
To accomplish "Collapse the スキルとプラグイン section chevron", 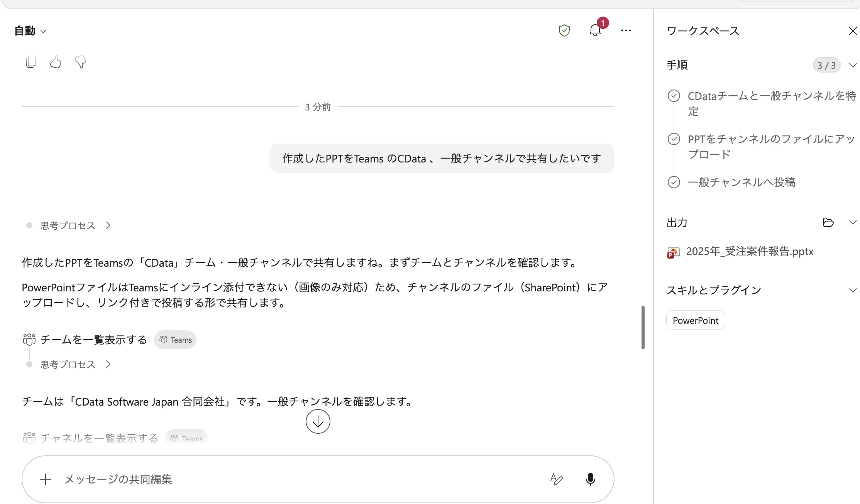I will click(853, 290).
